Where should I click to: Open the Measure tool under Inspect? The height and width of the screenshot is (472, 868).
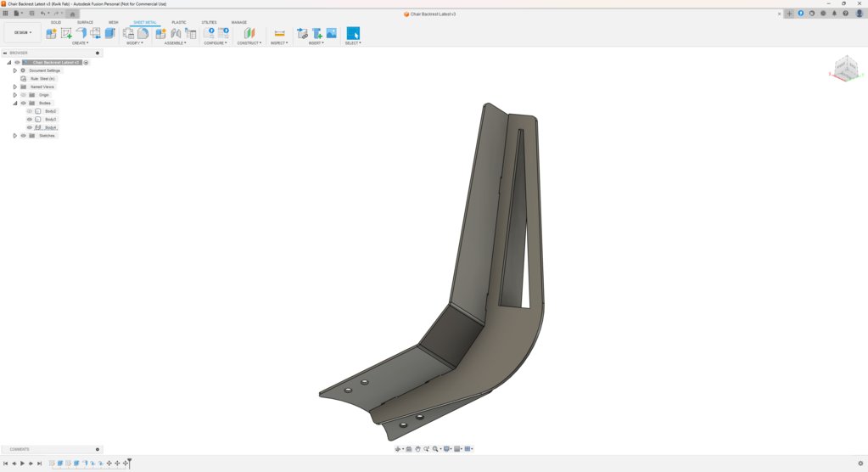coord(279,33)
